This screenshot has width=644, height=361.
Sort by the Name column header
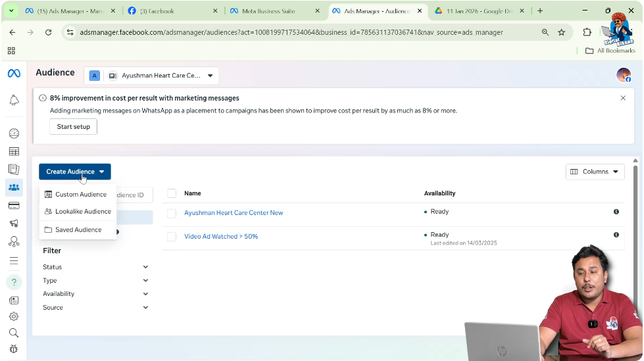tap(192, 193)
